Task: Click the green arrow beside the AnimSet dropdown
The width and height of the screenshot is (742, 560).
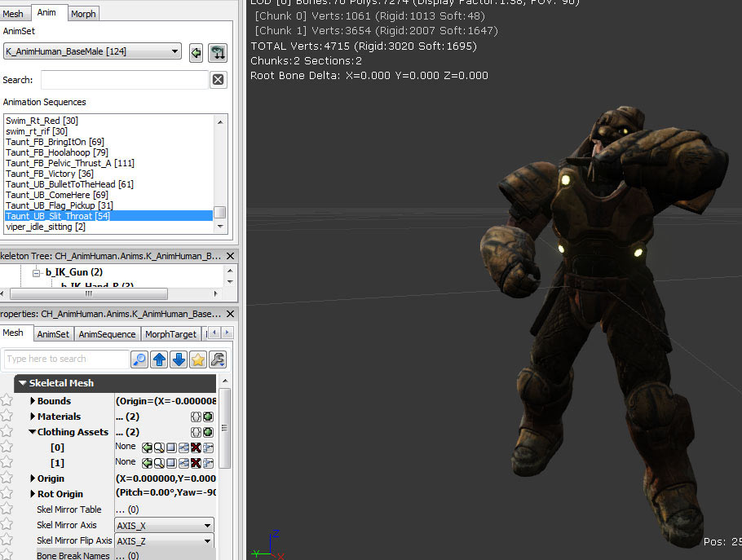Action: pyautogui.click(x=196, y=53)
